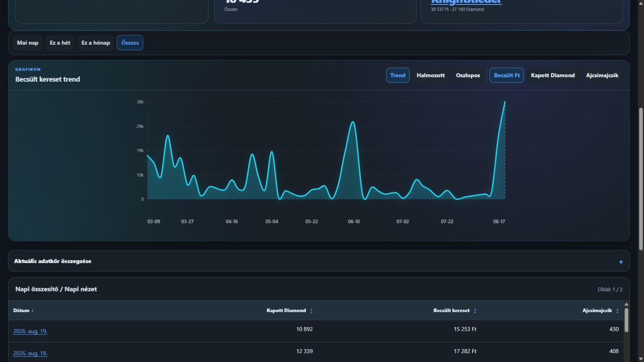Open the KnightKieder profile link
This screenshot has height=362, width=644.
(466, 2)
